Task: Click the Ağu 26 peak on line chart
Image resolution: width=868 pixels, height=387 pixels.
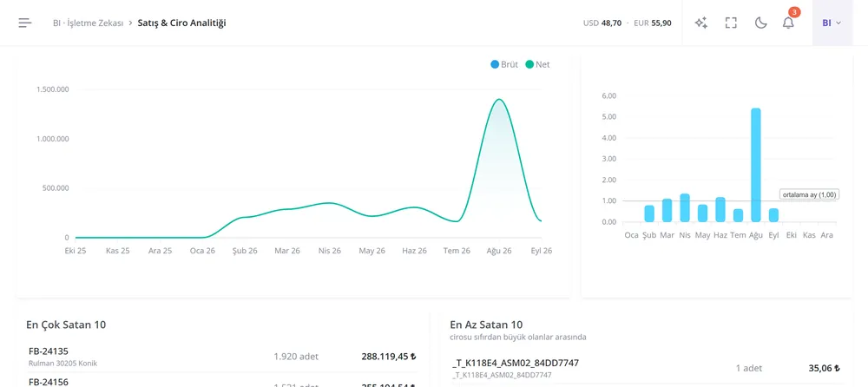Action: point(499,100)
